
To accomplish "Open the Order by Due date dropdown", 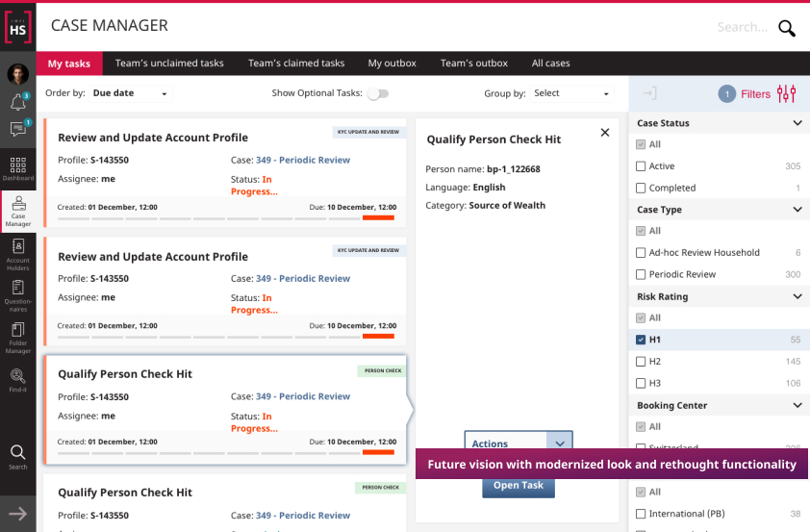I will (130, 93).
